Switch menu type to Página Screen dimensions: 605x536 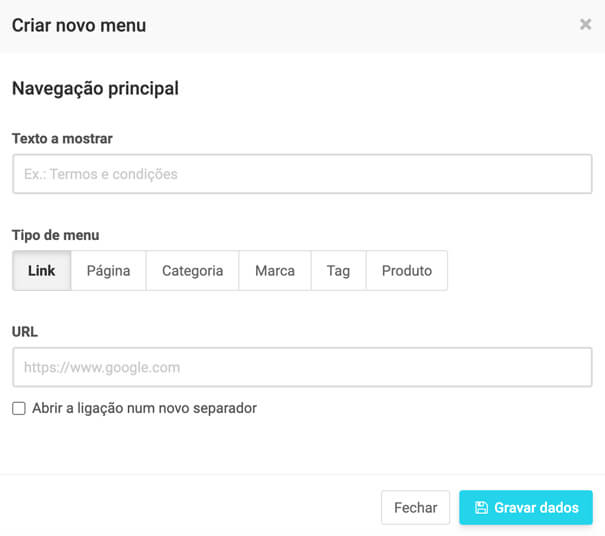point(108,271)
